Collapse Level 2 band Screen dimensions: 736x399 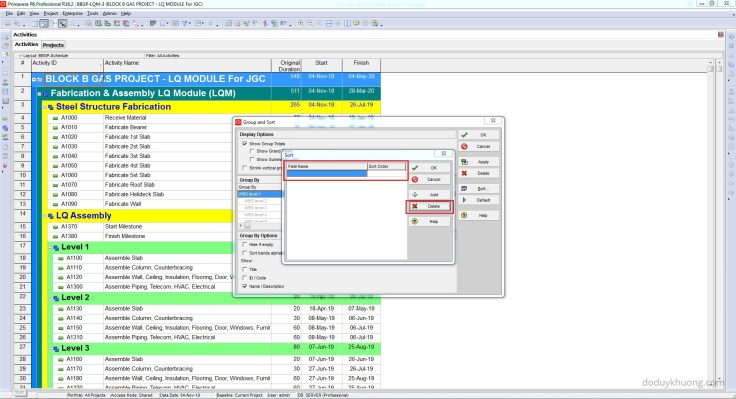tap(50, 299)
